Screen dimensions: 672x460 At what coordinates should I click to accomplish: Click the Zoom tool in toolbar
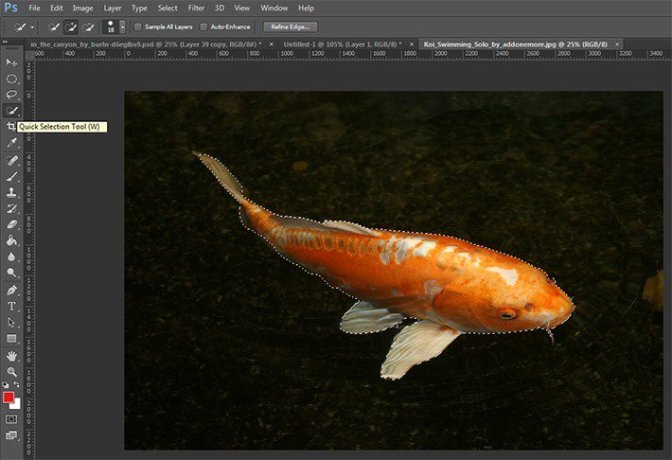coord(12,371)
